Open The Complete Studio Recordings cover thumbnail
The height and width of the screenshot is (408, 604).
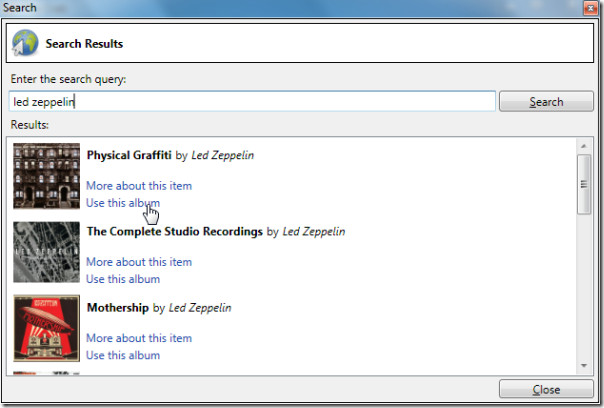(x=47, y=252)
